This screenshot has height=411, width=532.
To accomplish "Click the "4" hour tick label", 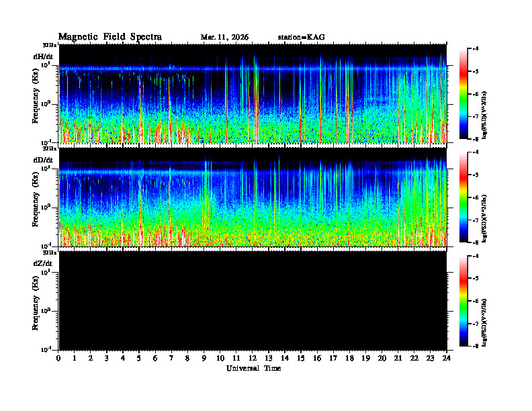I will [123, 359].
